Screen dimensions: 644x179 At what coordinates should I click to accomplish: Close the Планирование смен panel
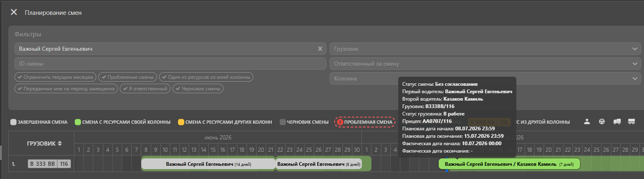14,12
